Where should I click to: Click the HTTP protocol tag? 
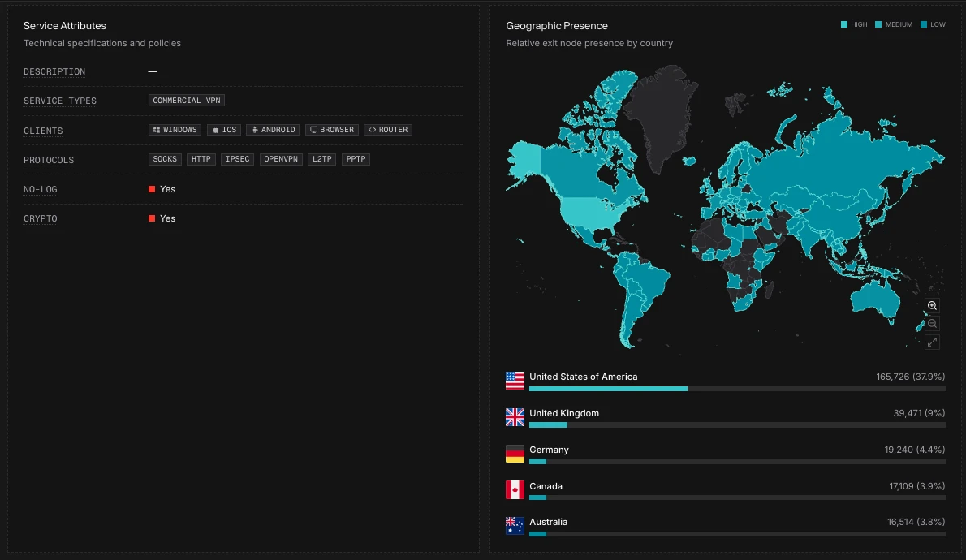coord(201,159)
